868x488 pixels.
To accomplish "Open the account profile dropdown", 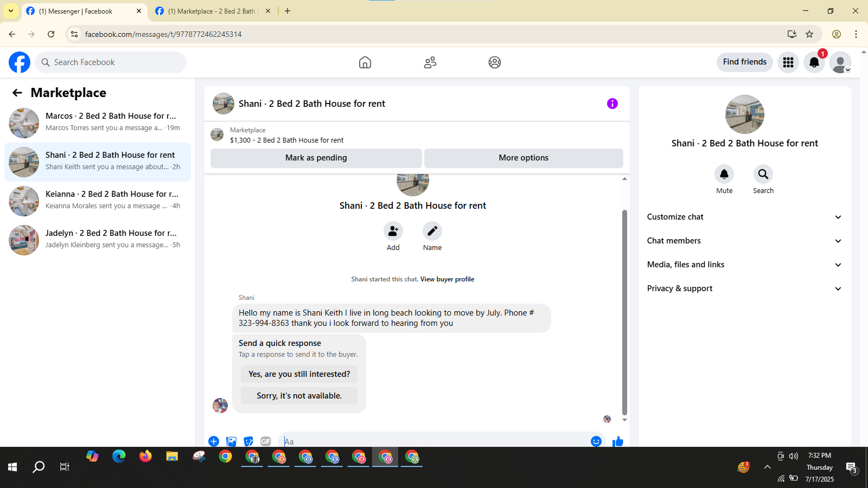I will point(840,62).
